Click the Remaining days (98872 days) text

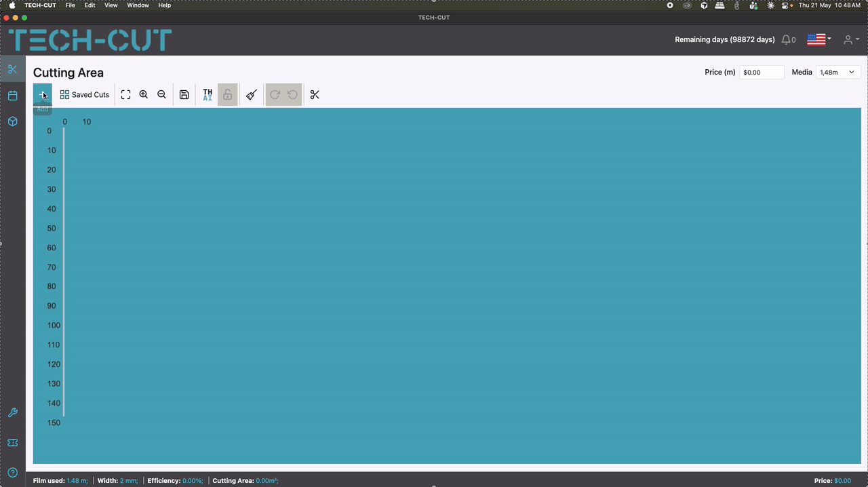724,40
